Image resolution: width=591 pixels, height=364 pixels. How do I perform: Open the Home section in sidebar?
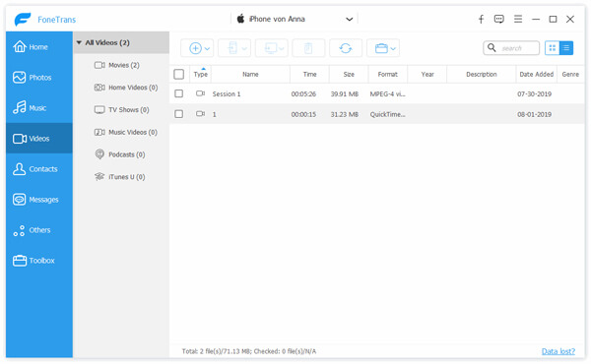point(38,47)
